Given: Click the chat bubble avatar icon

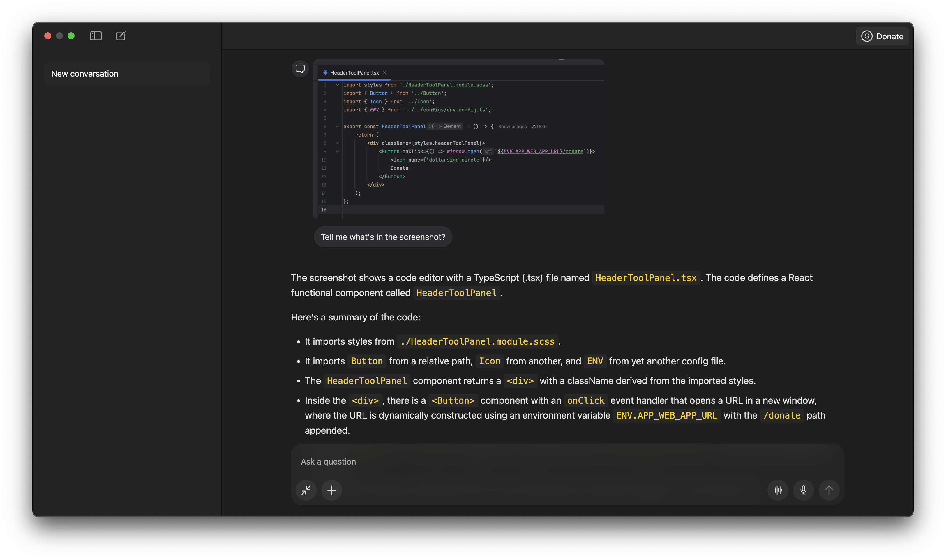Looking at the screenshot, I should pyautogui.click(x=300, y=69).
